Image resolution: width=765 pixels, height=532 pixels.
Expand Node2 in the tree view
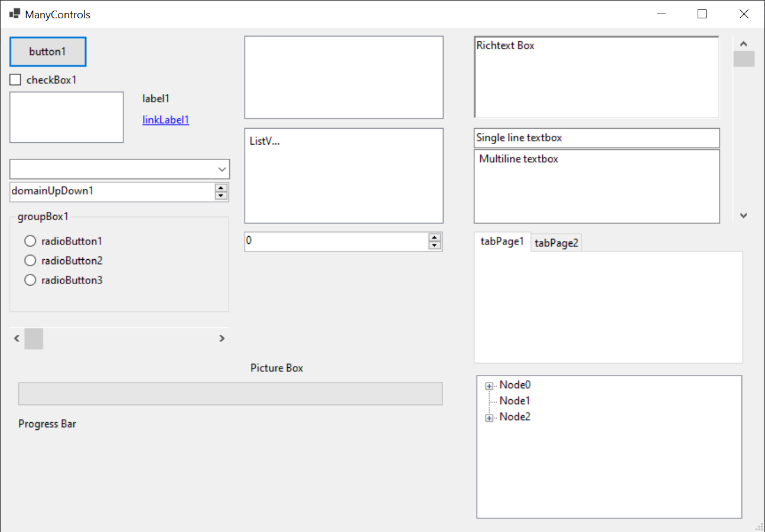(x=489, y=418)
